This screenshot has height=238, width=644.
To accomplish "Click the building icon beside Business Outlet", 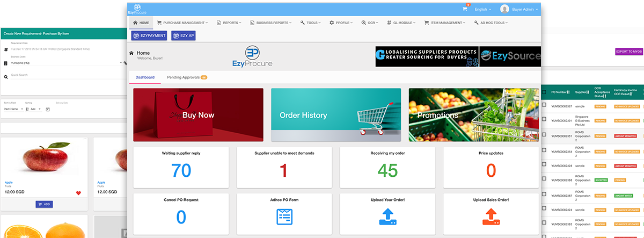I will coord(6,63).
